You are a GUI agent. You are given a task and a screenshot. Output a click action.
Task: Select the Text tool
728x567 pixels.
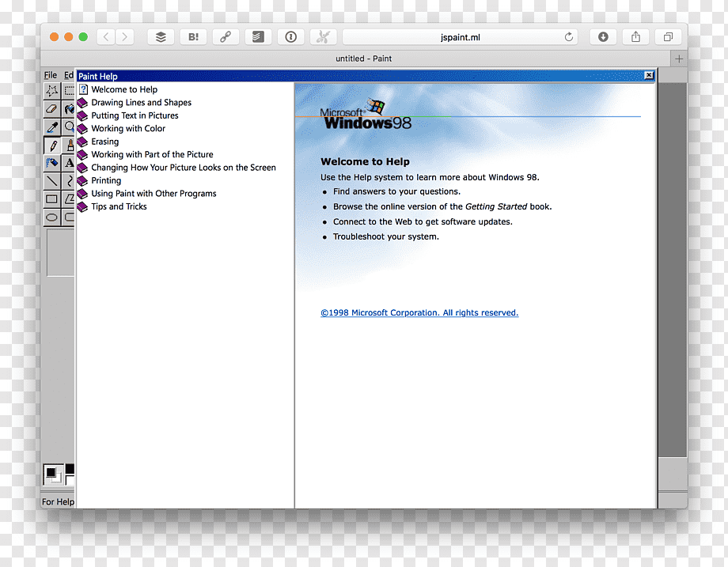[69, 163]
